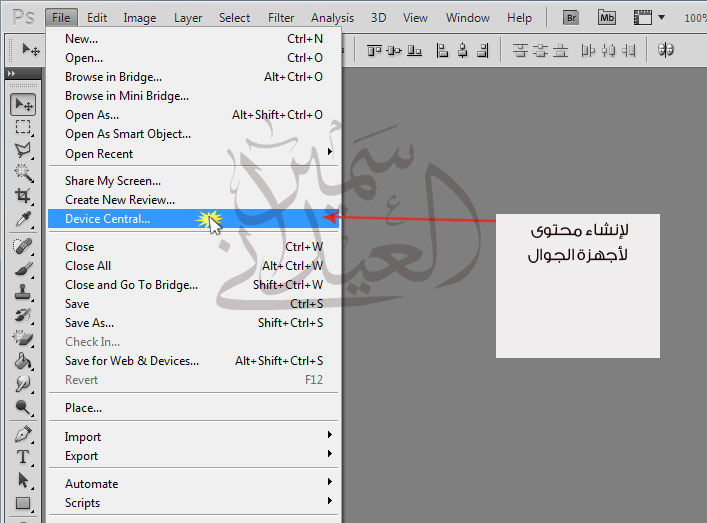Expand the Automate submenu
This screenshot has width=707, height=523.
click(330, 482)
